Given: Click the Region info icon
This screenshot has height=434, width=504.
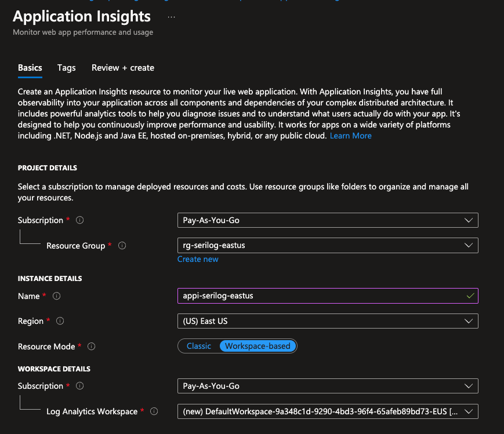Looking at the screenshot, I should (60, 321).
